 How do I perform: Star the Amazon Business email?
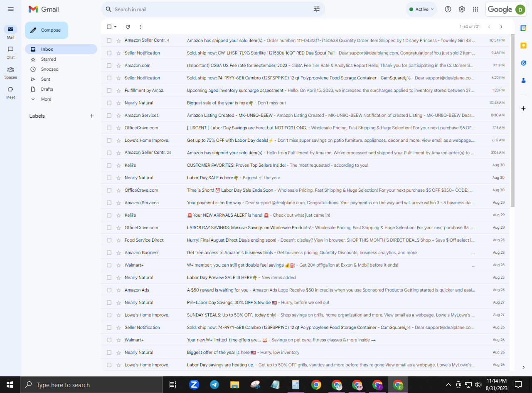[118, 252]
